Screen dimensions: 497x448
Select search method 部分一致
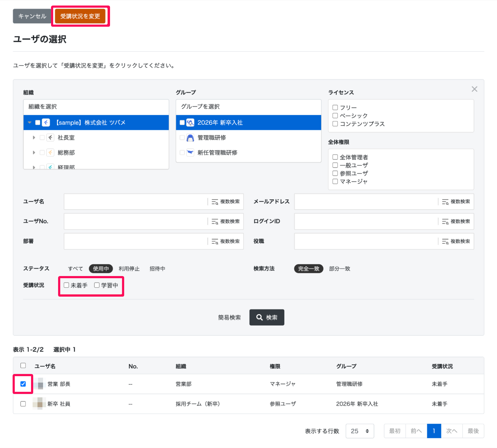tap(340, 269)
